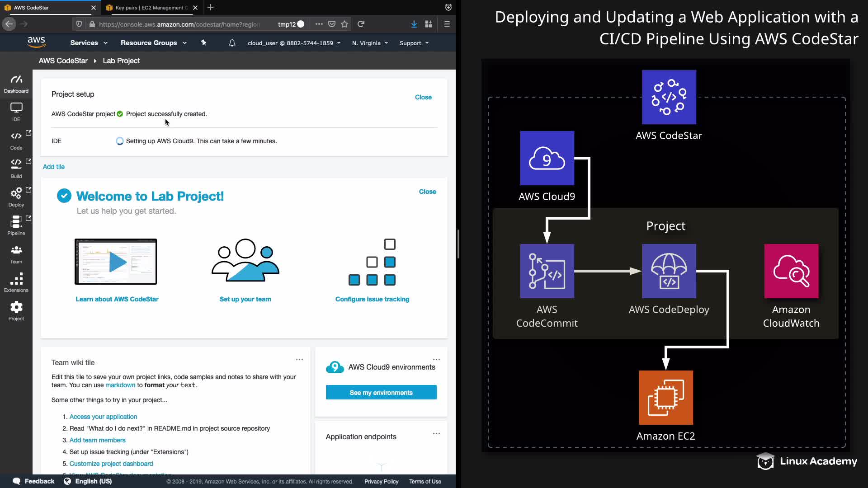Open the Build sidebar icon
The image size is (868, 488).
point(16,169)
